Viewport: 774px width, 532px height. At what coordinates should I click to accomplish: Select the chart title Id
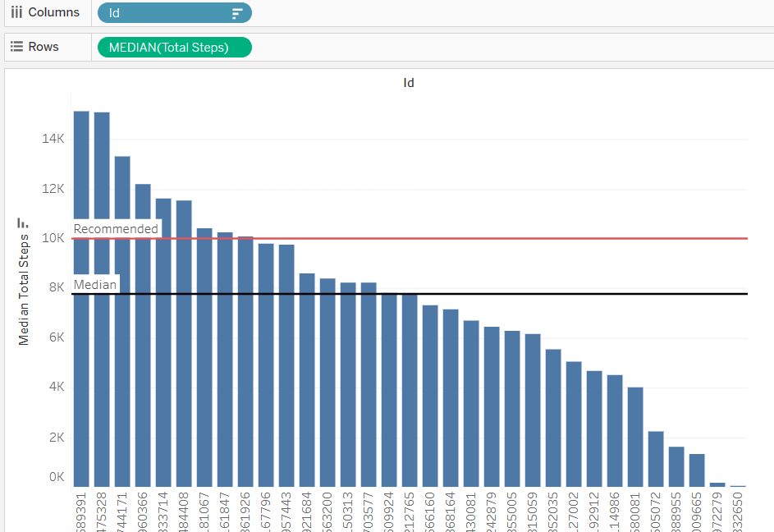coord(409,82)
